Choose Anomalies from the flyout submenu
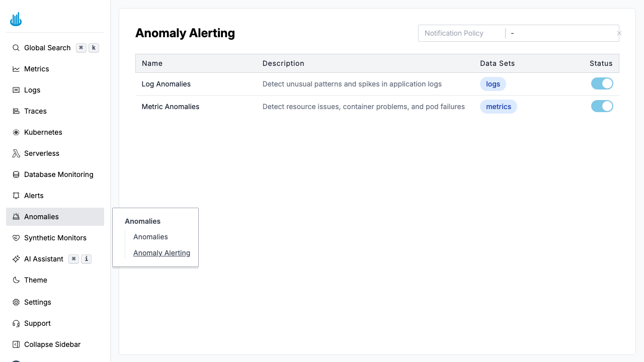Viewport: 644px width, 362px height. point(150,237)
